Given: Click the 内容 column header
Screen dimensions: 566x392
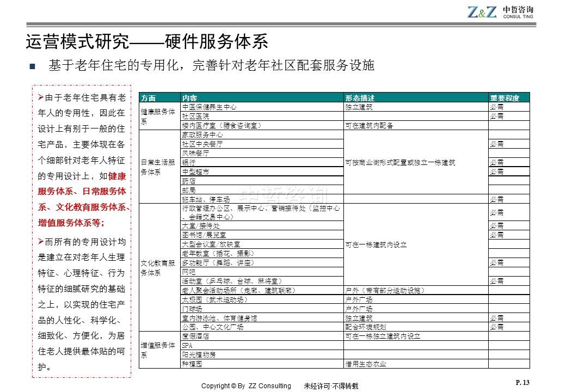Looking at the screenshot, I should [190, 98].
